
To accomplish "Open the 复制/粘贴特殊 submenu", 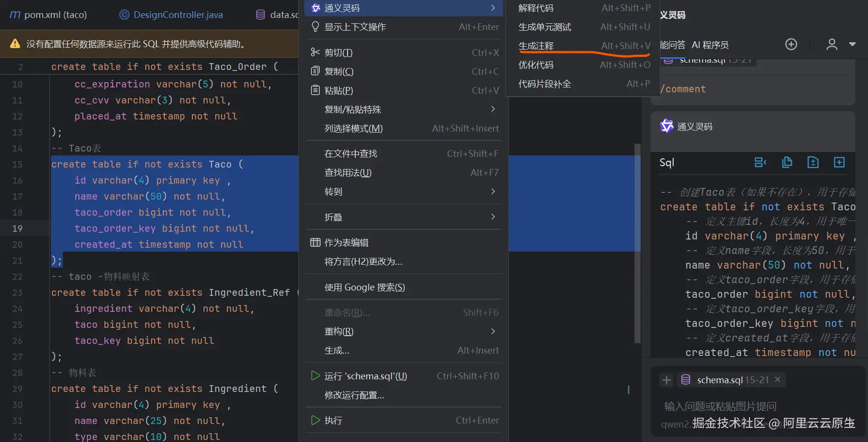I will 493,109.
